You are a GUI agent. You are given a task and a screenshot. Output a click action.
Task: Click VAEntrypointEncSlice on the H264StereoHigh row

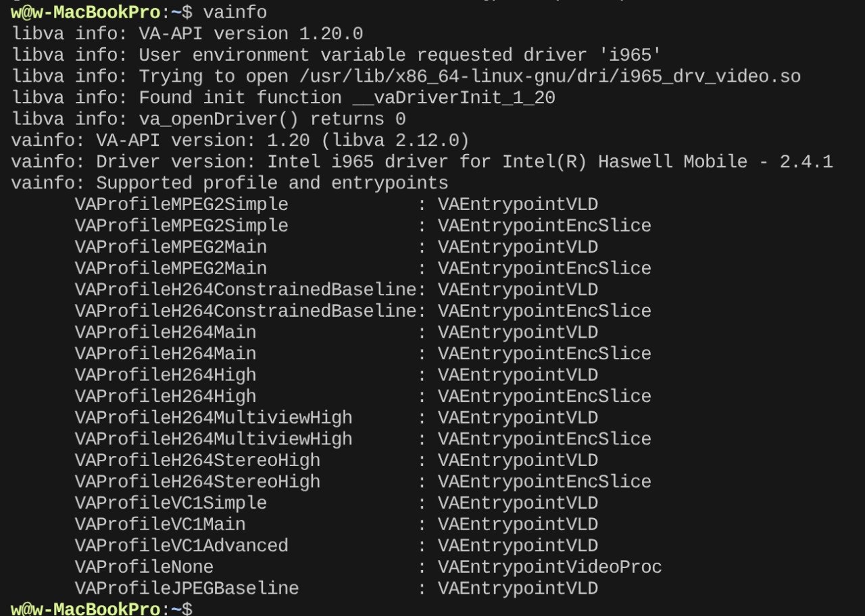click(544, 482)
